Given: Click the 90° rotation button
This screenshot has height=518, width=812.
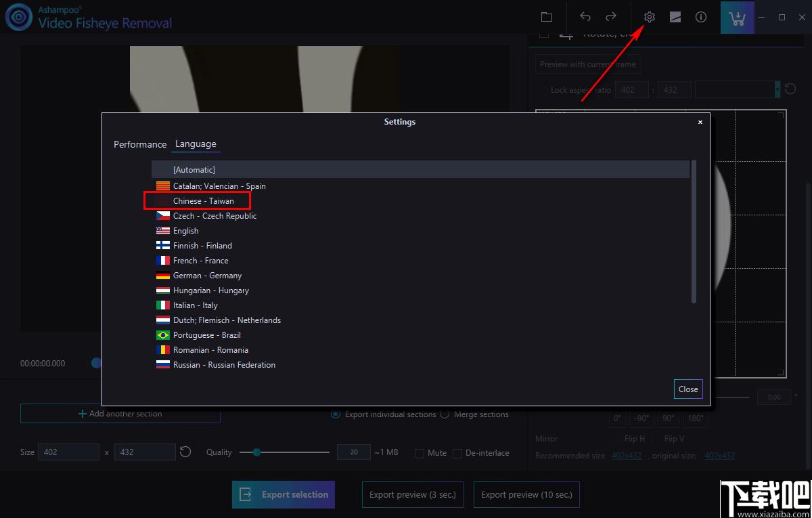Looking at the screenshot, I should pos(668,418).
